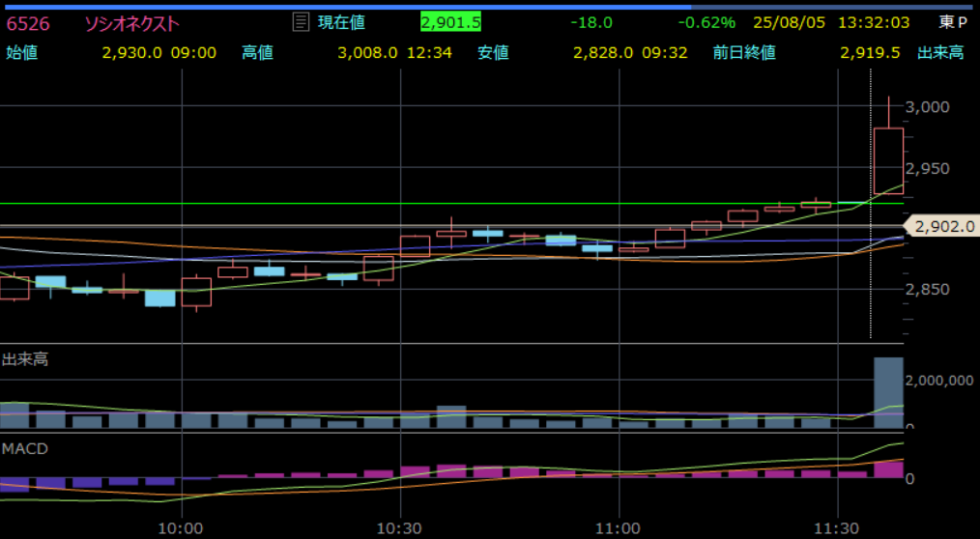This screenshot has width=980, height=539.
Task: Click the tallest volume bar at right
Action: [x=888, y=393]
